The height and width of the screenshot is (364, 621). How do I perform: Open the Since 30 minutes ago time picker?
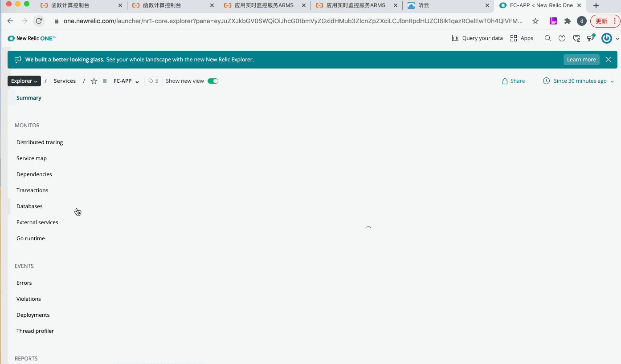[x=578, y=81]
